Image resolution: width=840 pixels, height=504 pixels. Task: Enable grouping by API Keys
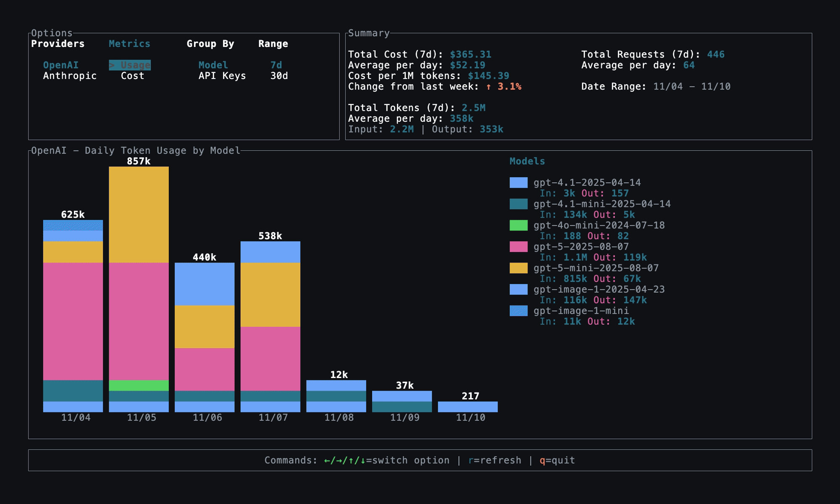coord(222,76)
